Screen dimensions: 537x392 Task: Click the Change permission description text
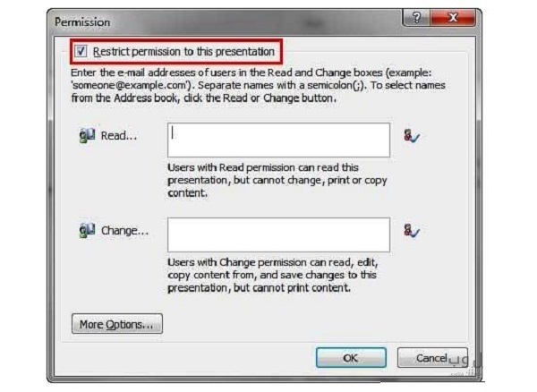(x=273, y=275)
